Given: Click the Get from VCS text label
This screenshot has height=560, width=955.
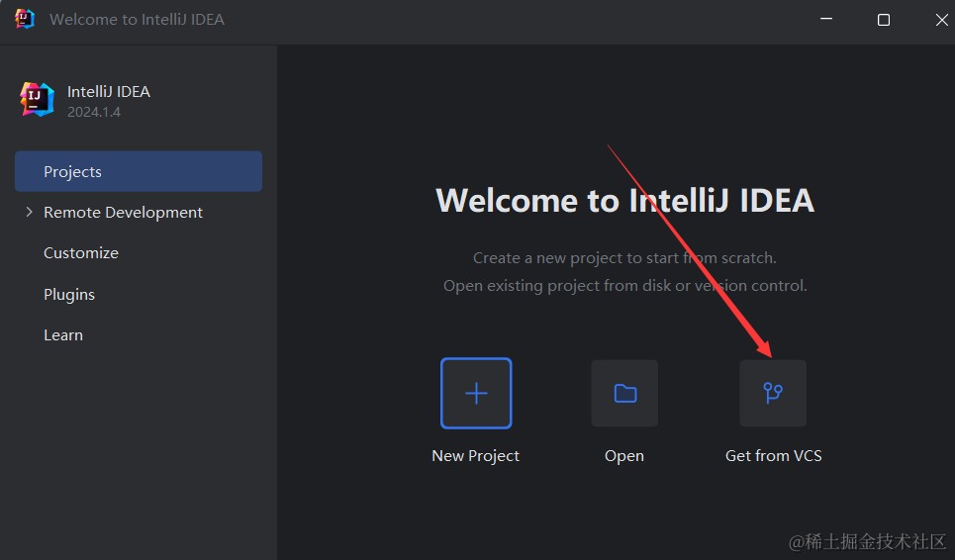Looking at the screenshot, I should (773, 456).
